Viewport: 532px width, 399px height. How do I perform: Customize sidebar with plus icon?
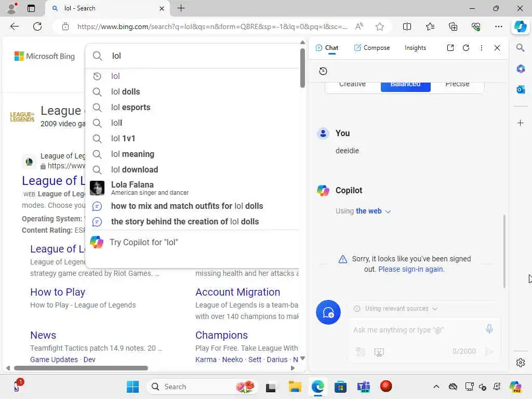520,123
